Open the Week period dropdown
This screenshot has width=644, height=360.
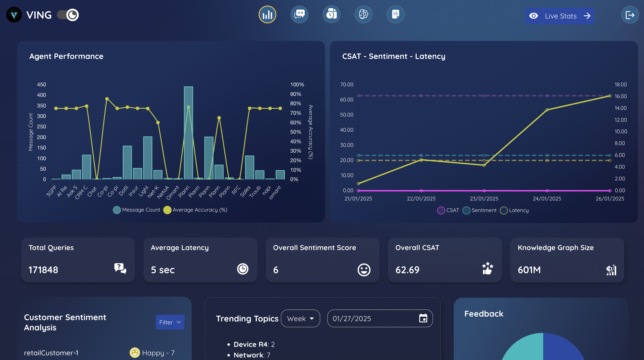coord(300,318)
